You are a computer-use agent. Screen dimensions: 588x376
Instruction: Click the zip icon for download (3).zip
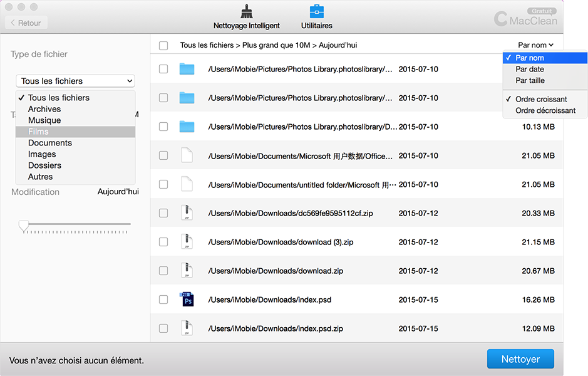click(x=187, y=242)
